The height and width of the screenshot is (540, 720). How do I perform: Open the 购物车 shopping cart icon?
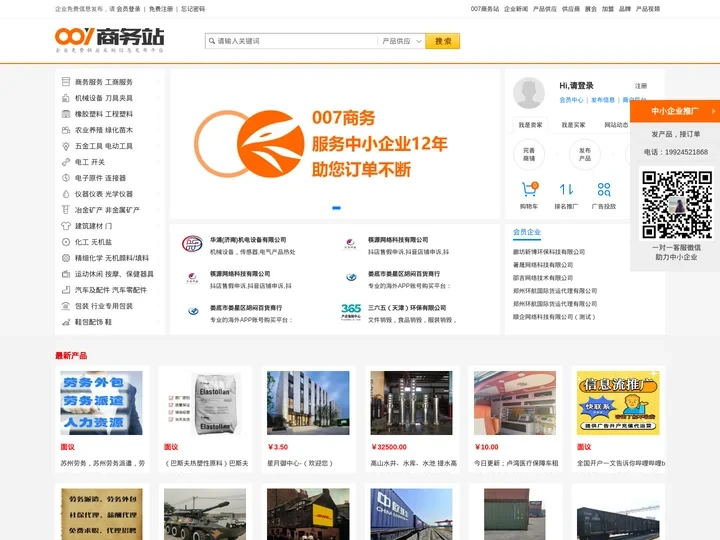tap(529, 189)
